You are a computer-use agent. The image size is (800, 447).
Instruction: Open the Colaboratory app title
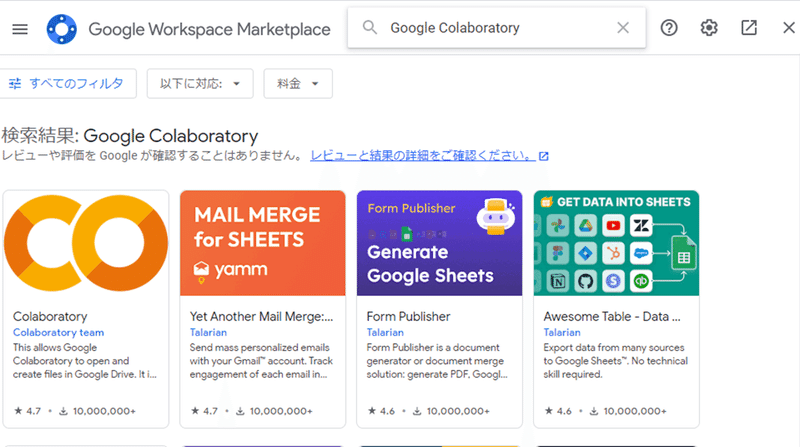(50, 316)
